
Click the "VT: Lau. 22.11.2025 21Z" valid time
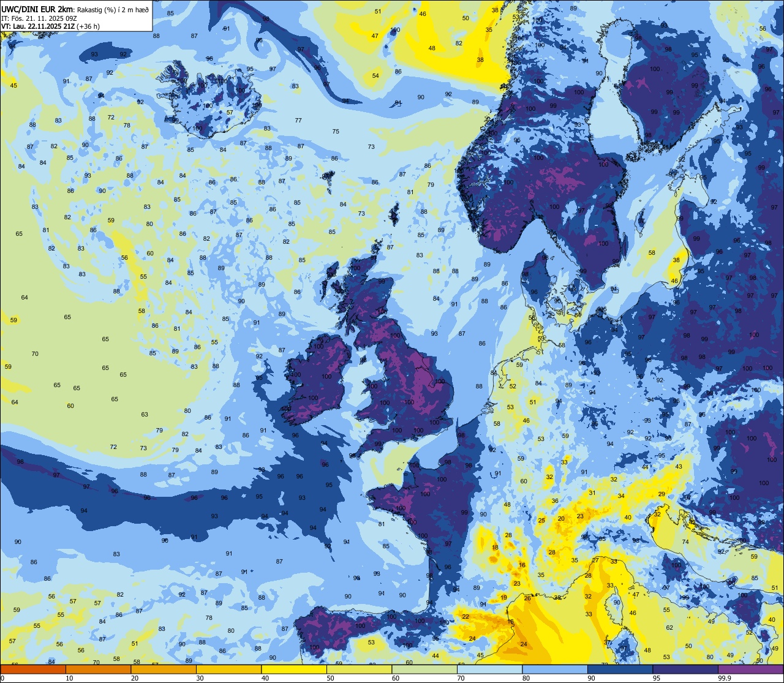pos(39,26)
